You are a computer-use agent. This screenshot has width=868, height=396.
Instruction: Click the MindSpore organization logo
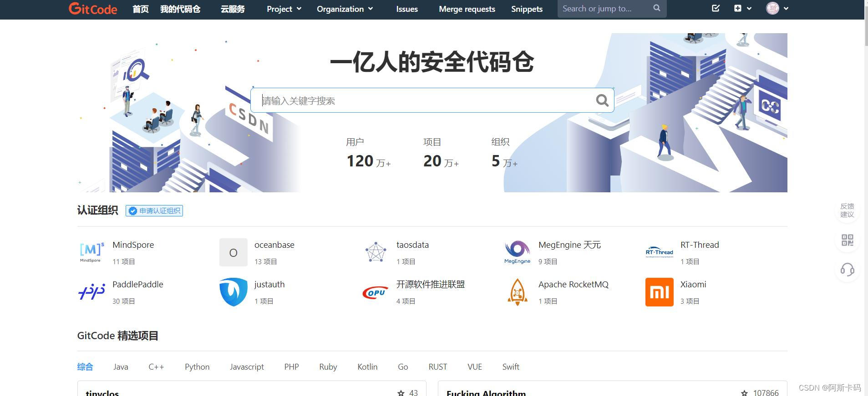[91, 252]
